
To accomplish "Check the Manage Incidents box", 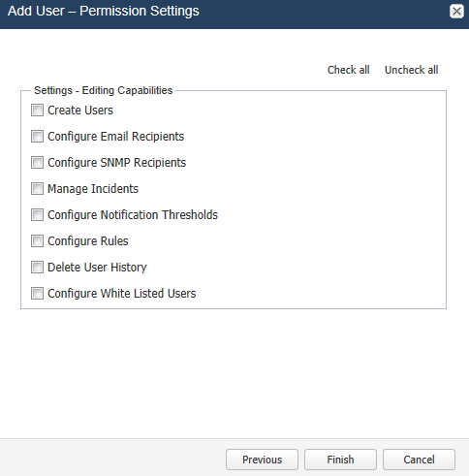I will pyautogui.click(x=37, y=189).
